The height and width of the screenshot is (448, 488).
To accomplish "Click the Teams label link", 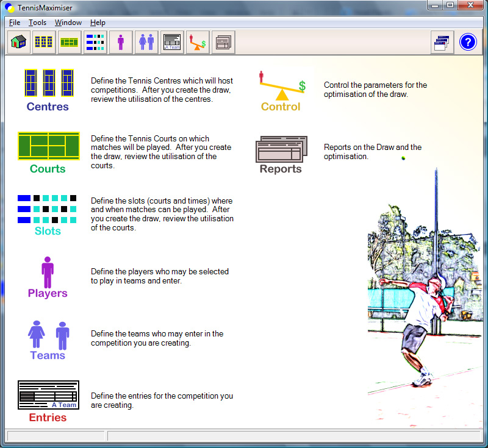I will click(48, 355).
